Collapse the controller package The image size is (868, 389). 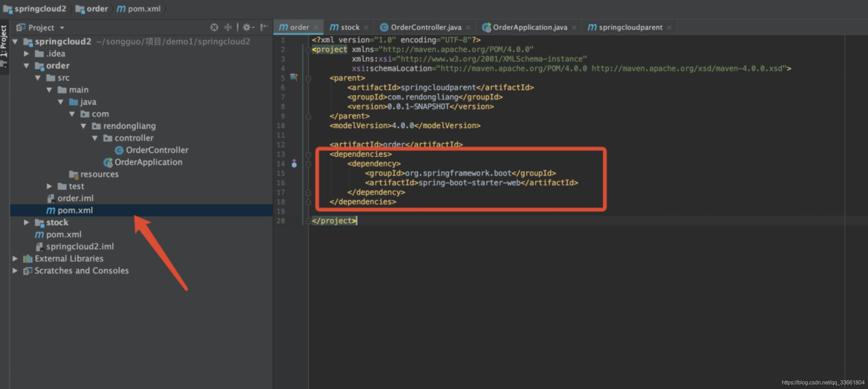95,138
